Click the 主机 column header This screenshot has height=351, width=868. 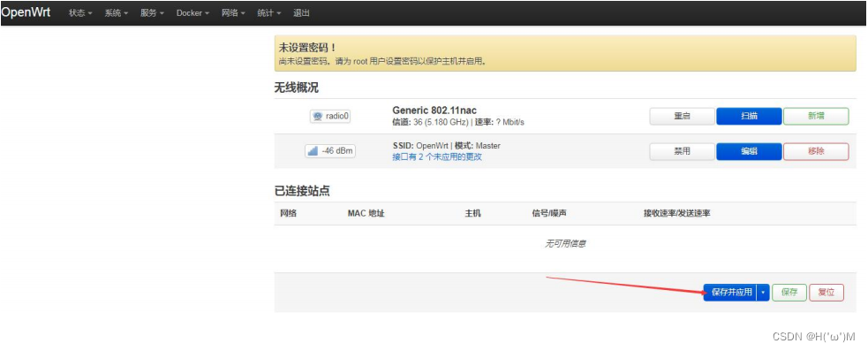click(473, 213)
